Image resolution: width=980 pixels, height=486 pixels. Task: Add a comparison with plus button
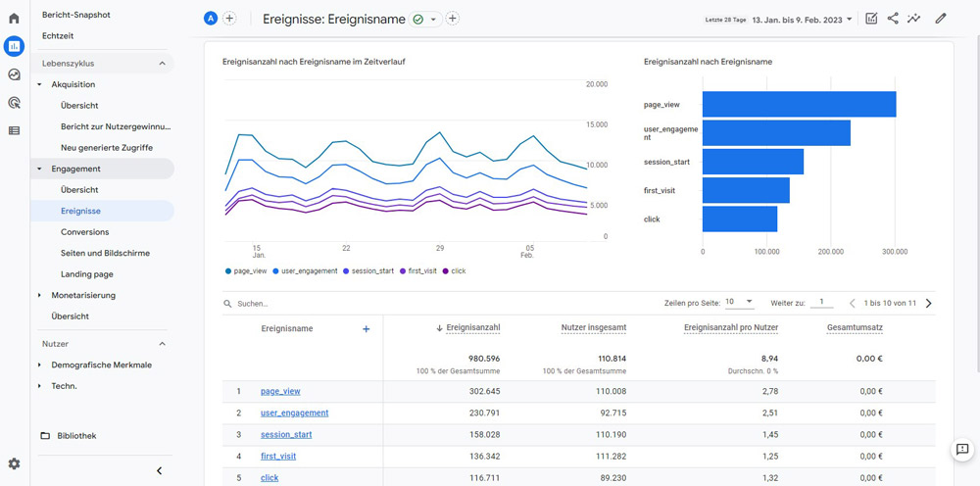point(229,19)
